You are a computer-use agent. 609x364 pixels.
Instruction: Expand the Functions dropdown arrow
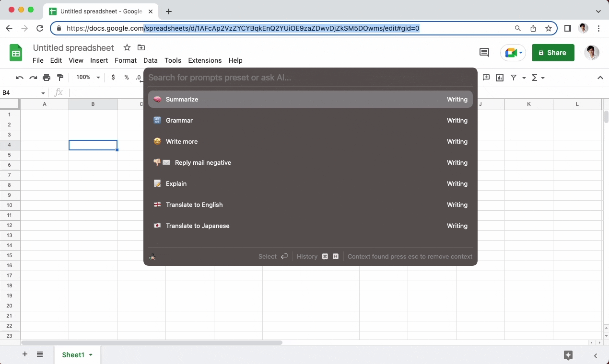(542, 78)
